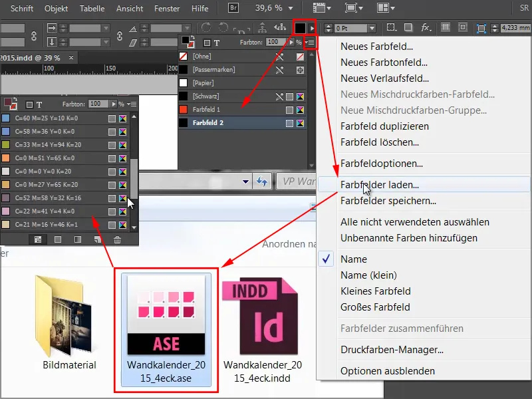This screenshot has height=399, width=532.
Task: Select Wandkalender_2015_4eck.indd file
Action: coord(263,329)
